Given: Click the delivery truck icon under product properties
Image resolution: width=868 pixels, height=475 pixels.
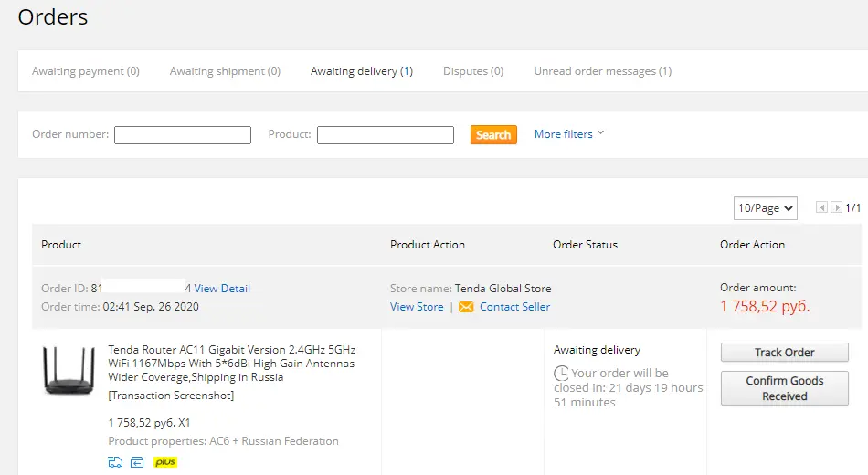Looking at the screenshot, I should pyautogui.click(x=115, y=461).
